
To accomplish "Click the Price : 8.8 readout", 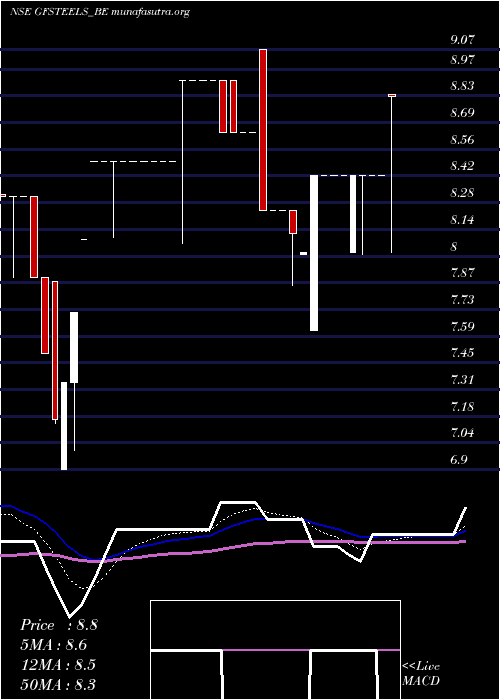I will click(x=58, y=625).
